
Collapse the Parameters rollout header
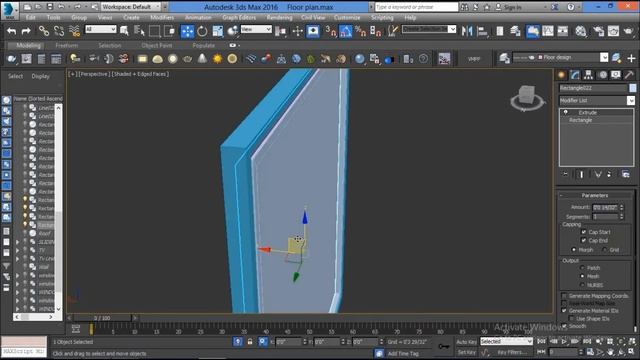(x=595, y=196)
